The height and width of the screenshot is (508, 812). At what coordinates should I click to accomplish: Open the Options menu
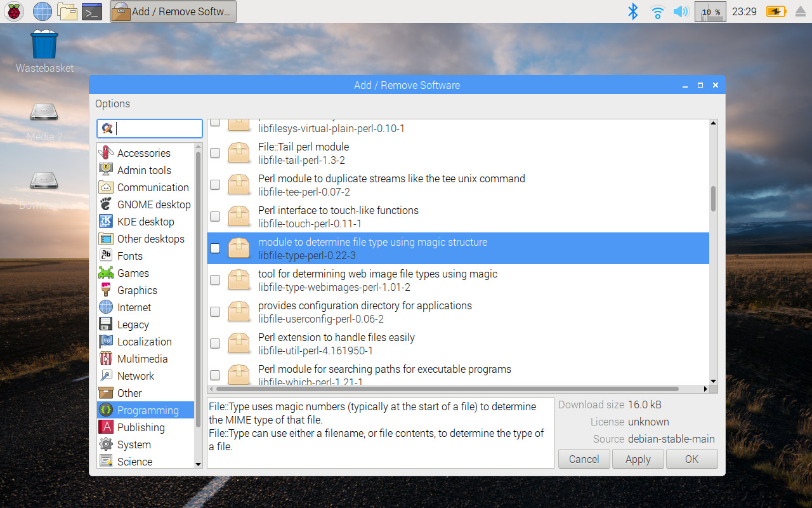tap(112, 104)
